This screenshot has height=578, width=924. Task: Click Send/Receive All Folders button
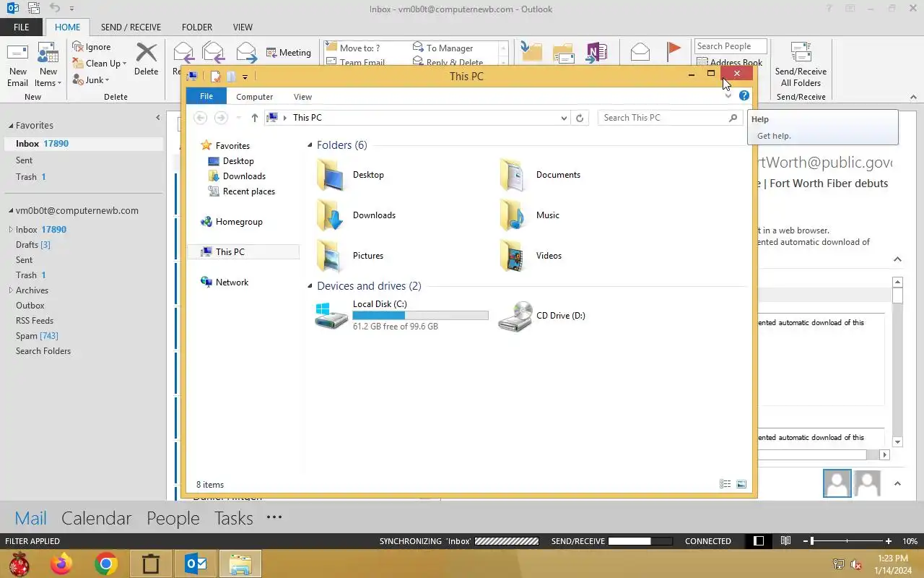point(801,65)
